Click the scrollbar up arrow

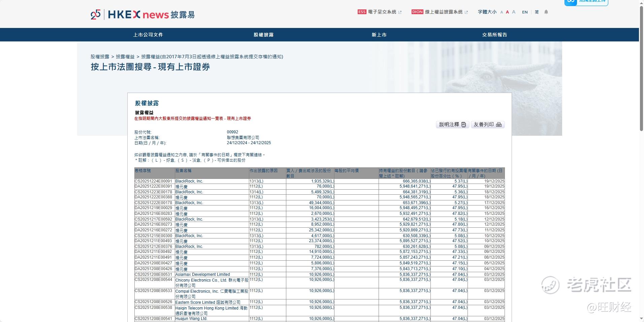pos(641,3)
